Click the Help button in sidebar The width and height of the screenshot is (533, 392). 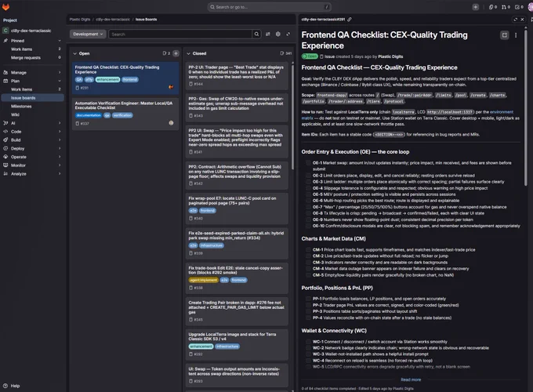click(11, 386)
